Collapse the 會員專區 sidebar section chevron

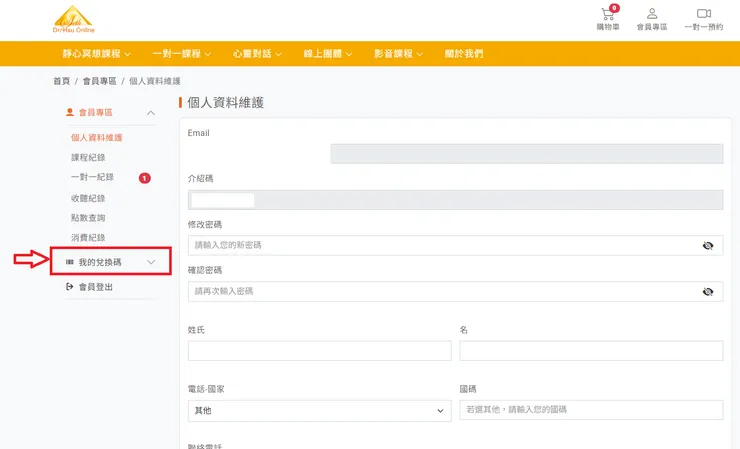151,113
